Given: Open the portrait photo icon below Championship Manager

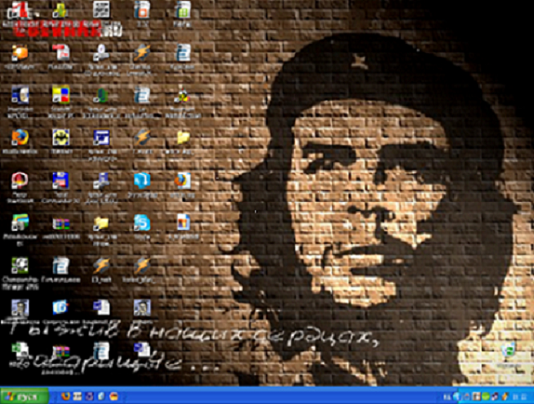Looking at the screenshot, I should [x=20, y=308].
